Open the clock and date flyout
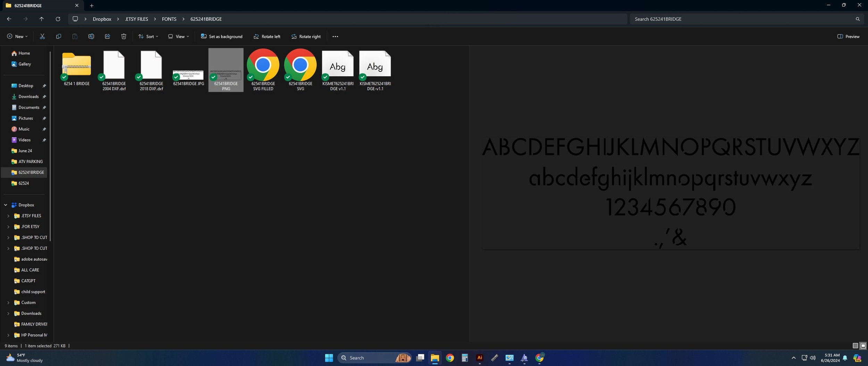Image resolution: width=868 pixels, height=366 pixels. pyautogui.click(x=830, y=358)
